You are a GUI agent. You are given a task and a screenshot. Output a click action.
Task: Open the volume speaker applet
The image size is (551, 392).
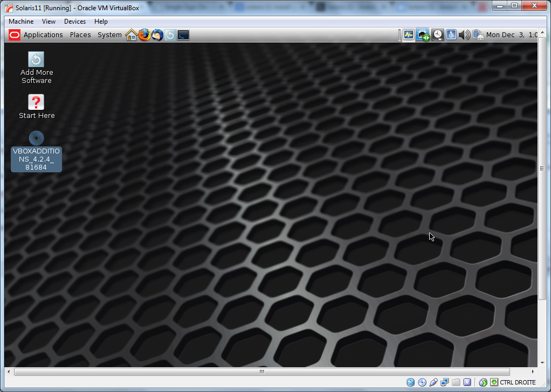[x=464, y=35]
